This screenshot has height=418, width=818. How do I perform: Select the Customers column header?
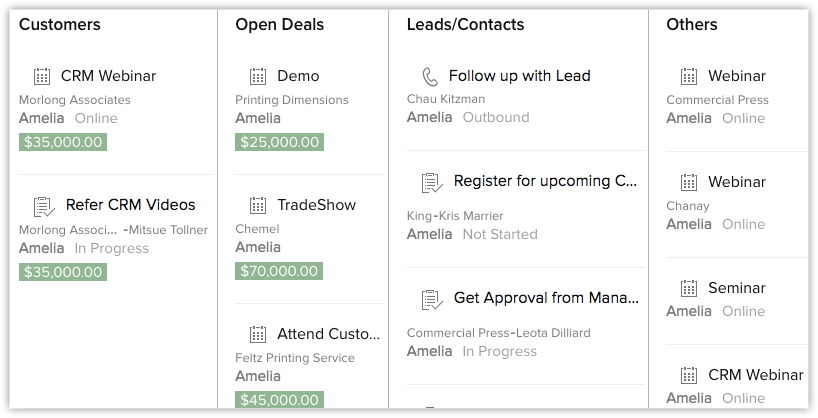(60, 24)
